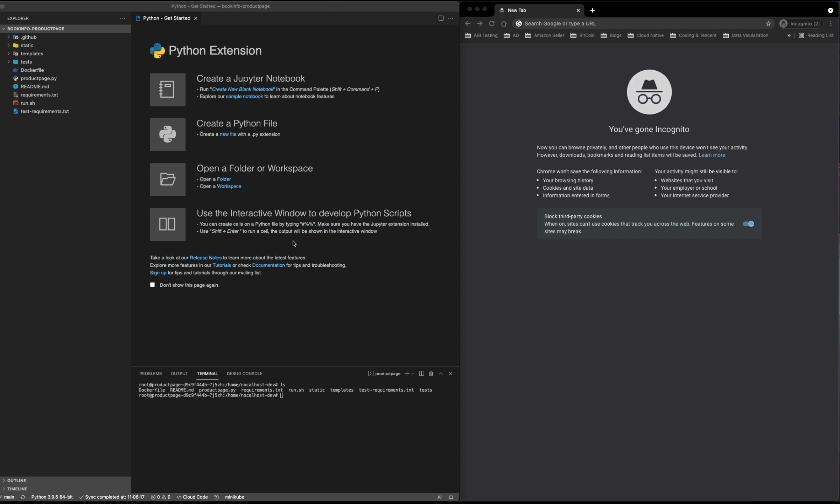This screenshot has width=840, height=504.
Task: Click the synchronize changes icon
Action: point(23,497)
